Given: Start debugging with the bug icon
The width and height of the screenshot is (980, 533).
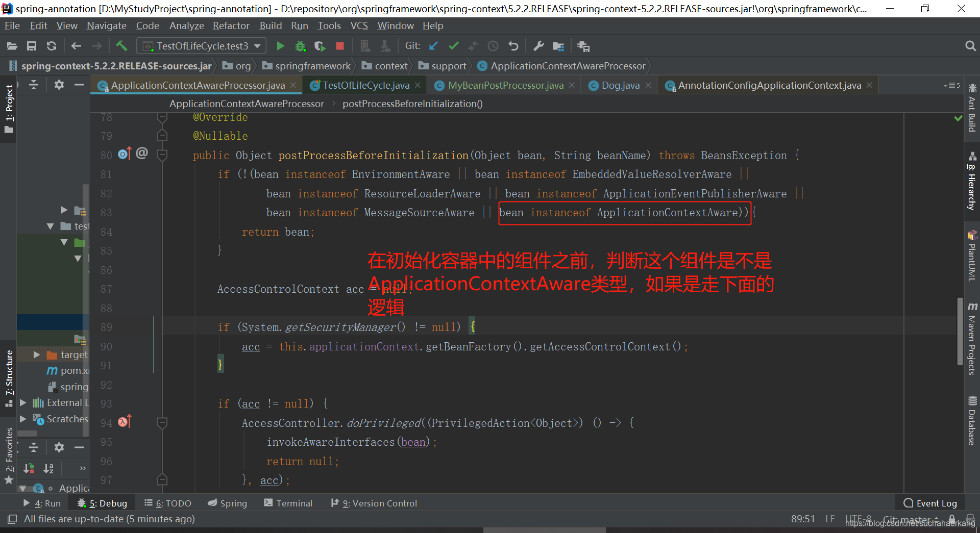Looking at the screenshot, I should (300, 46).
